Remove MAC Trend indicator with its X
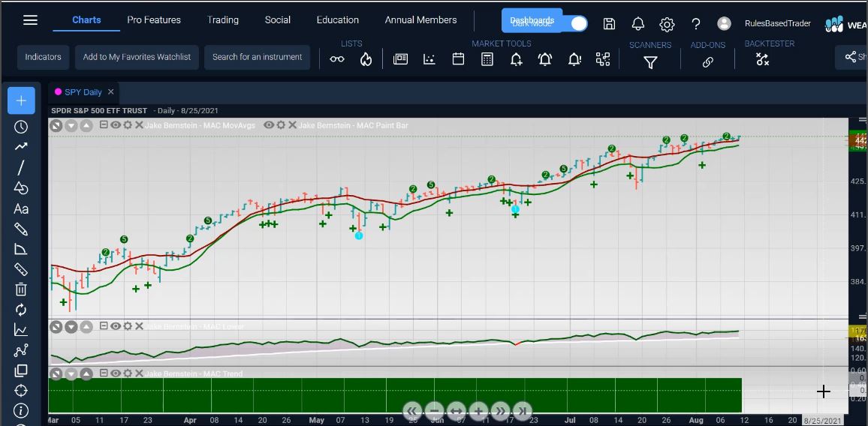 tap(139, 373)
